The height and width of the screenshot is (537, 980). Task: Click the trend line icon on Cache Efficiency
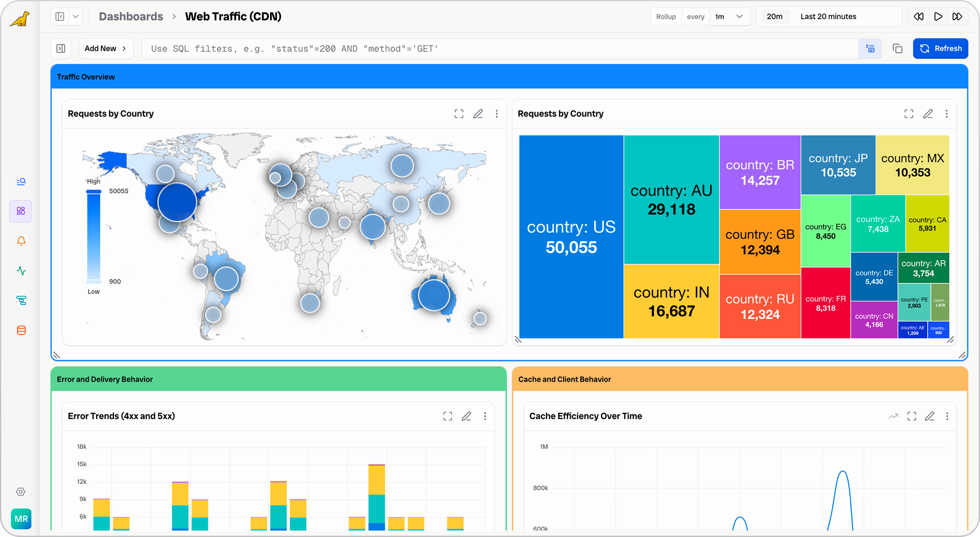coord(893,416)
